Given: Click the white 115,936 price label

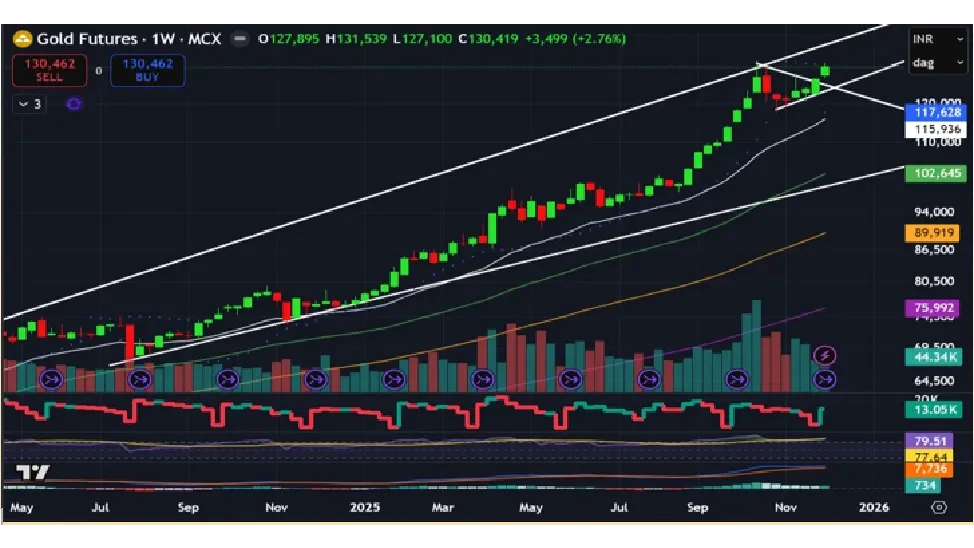Looking at the screenshot, I should pos(937,129).
